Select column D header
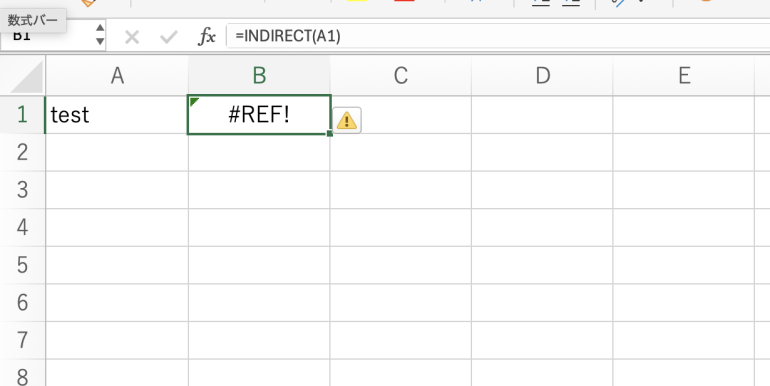 click(542, 75)
